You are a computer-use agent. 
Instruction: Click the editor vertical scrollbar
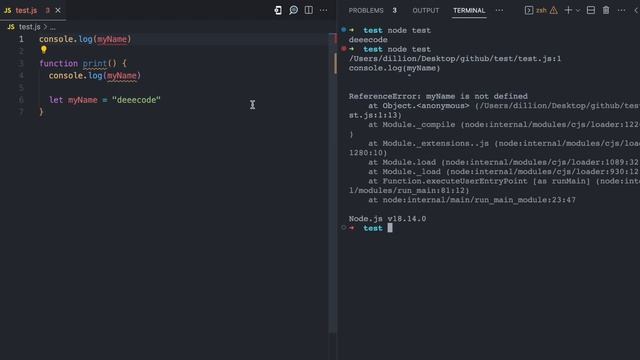click(333, 184)
